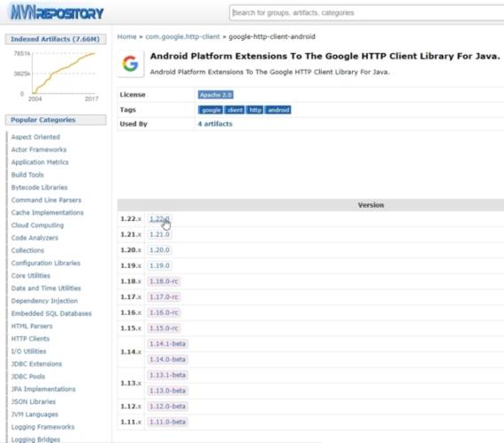Open the Aspect Oriented category

pos(35,137)
